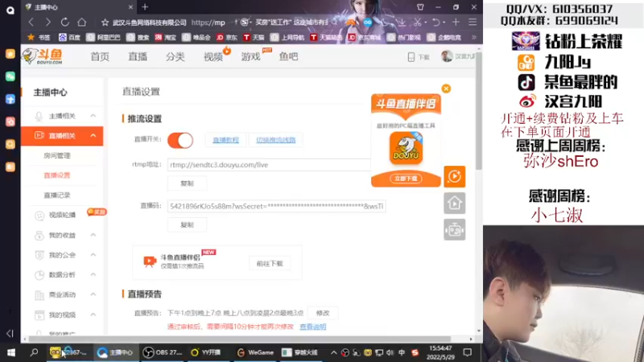Open 视频轮播 in the sidebar
The image size is (644, 362).
click(x=62, y=215)
